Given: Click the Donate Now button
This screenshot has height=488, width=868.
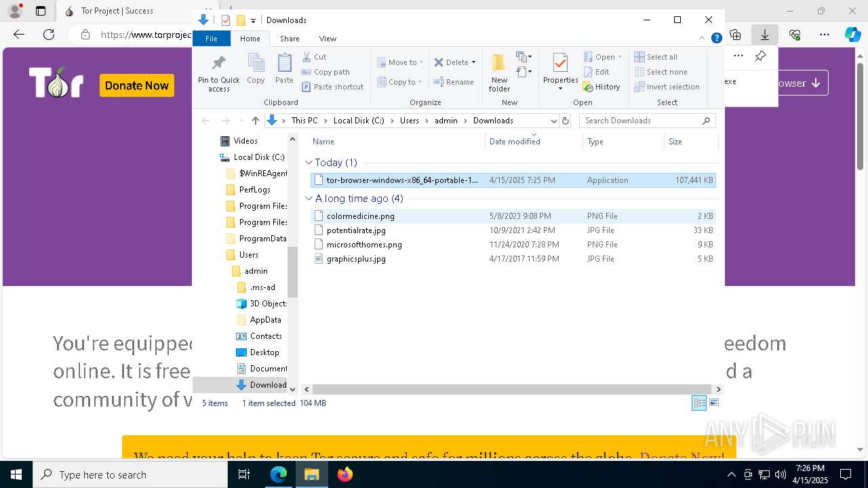Looking at the screenshot, I should tap(136, 85).
